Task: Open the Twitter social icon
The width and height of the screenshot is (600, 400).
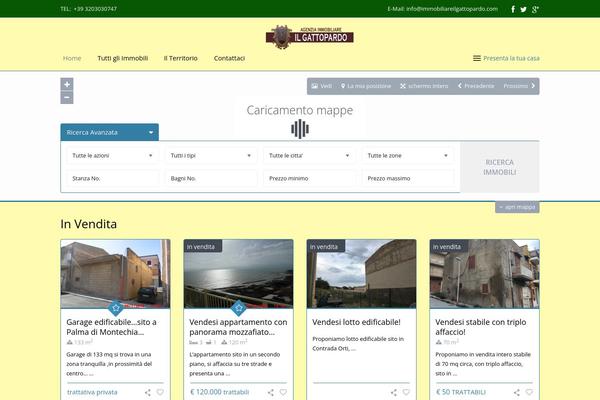Action: click(523, 9)
